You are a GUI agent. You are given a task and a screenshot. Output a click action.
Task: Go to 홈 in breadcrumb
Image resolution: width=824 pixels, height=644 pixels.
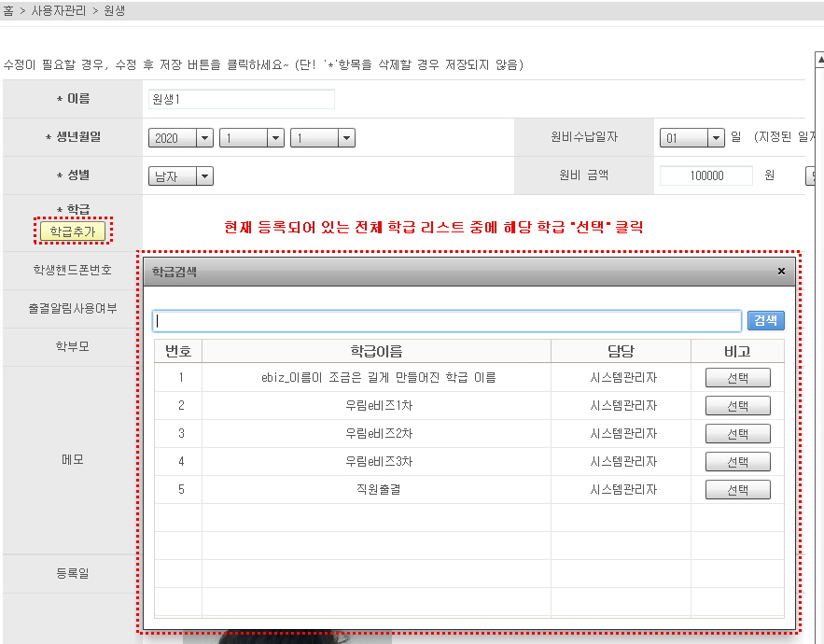(x=7, y=10)
